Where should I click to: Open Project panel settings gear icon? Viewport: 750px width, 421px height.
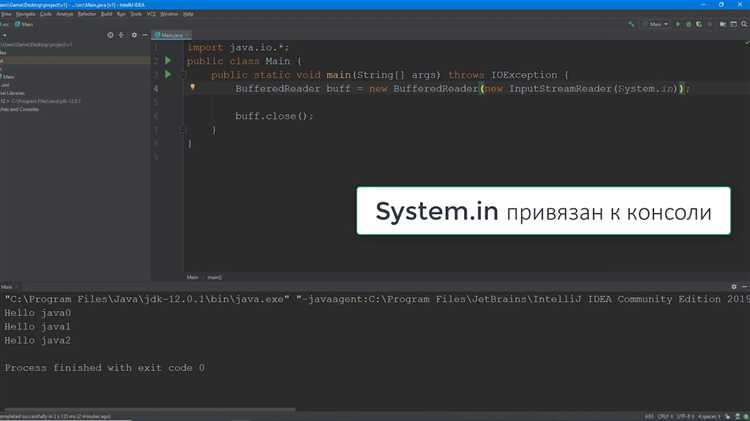(x=134, y=35)
